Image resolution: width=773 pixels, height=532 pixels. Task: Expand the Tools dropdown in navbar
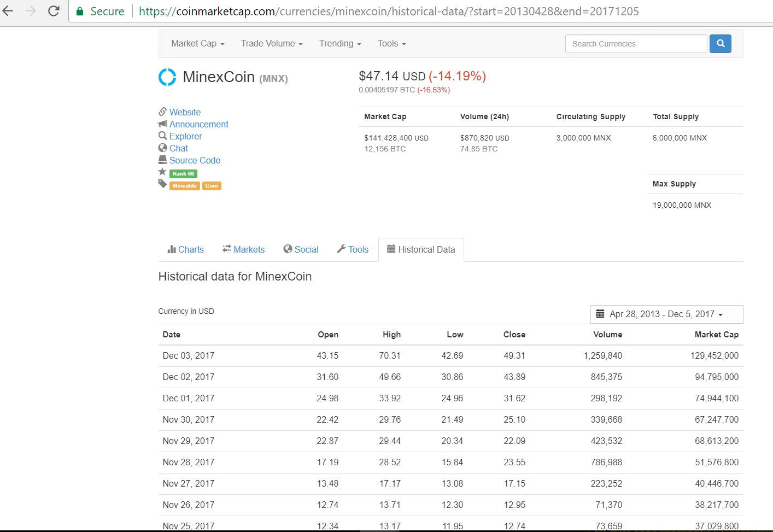click(392, 44)
